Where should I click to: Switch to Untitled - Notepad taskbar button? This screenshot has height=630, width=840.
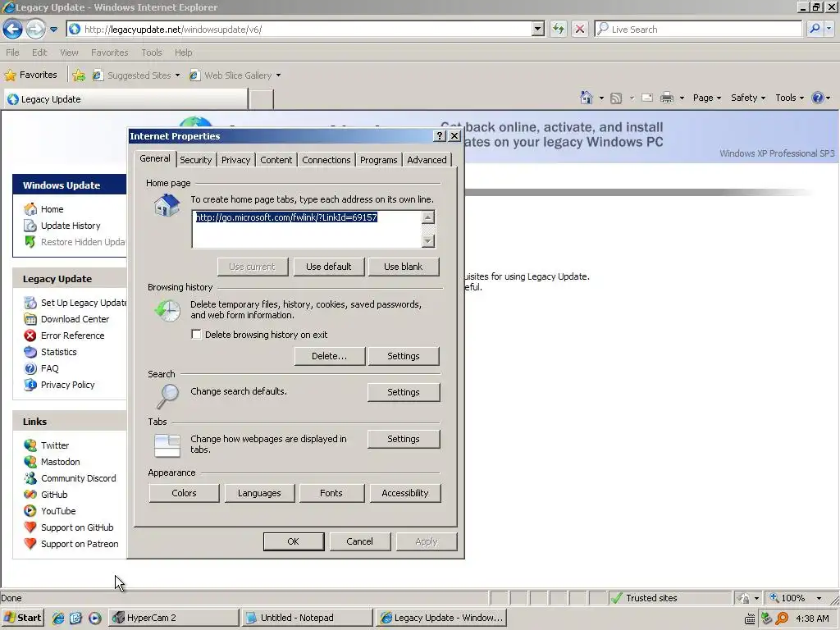click(307, 618)
